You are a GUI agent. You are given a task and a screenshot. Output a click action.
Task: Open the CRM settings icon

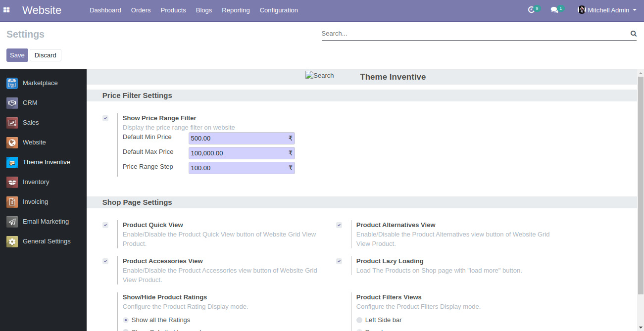pyautogui.click(x=12, y=103)
